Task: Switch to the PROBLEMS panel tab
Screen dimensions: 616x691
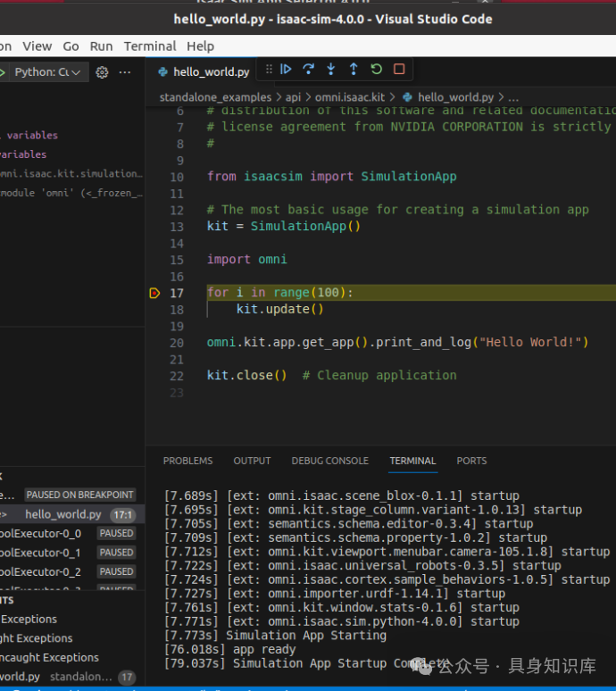Action: click(187, 461)
